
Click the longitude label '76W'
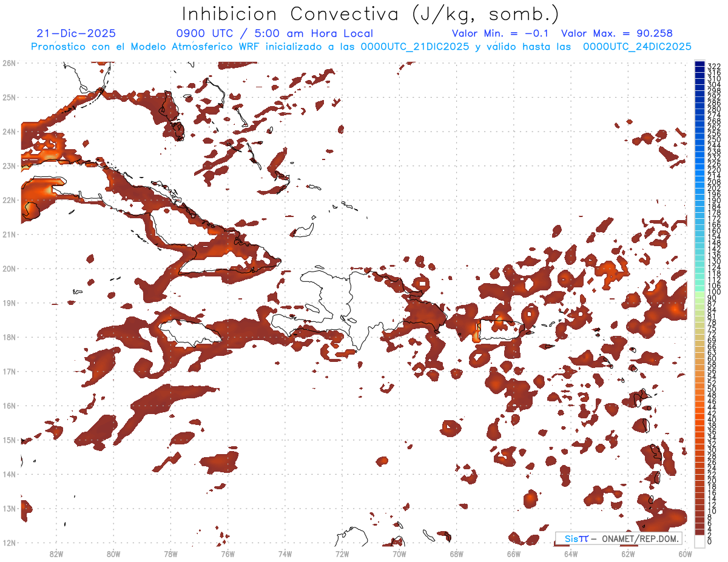click(227, 553)
